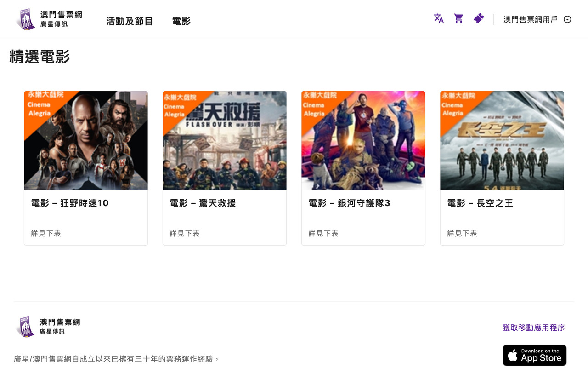Click the footer 澳門售票網 logo

pos(48,327)
